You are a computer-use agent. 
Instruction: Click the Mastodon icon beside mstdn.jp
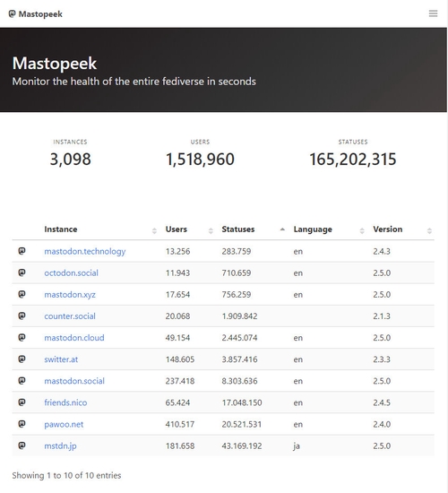22,445
